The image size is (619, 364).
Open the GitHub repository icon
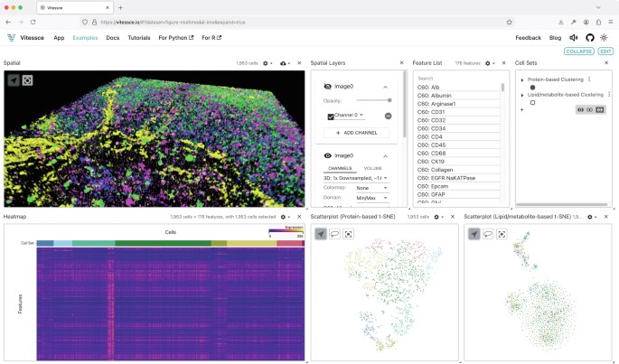[x=589, y=38]
